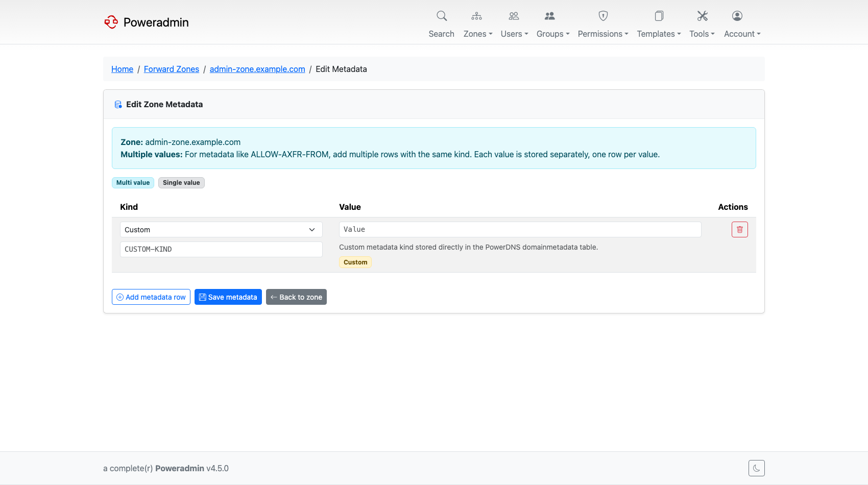Click Edit Metadata breadcrumb text

point(341,69)
